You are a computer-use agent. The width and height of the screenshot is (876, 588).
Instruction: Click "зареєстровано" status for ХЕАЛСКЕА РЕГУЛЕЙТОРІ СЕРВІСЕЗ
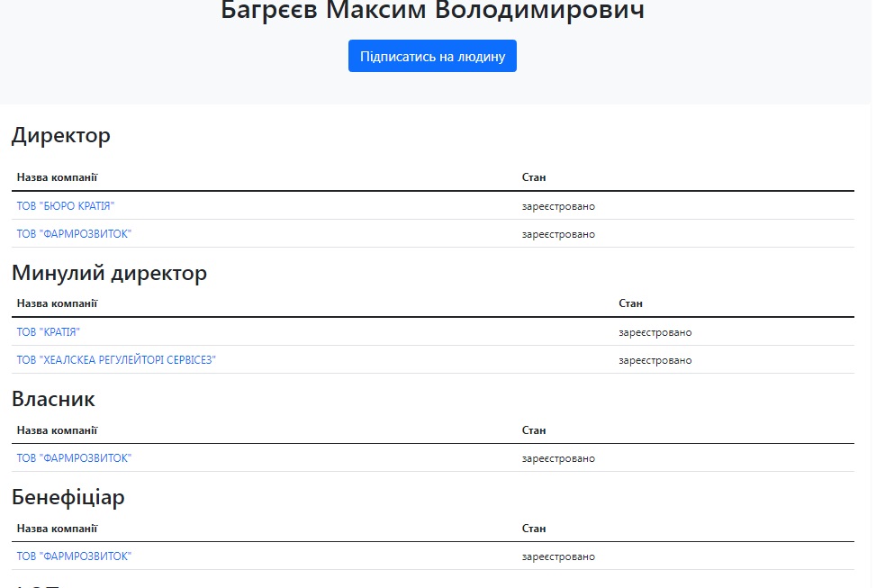tap(655, 360)
